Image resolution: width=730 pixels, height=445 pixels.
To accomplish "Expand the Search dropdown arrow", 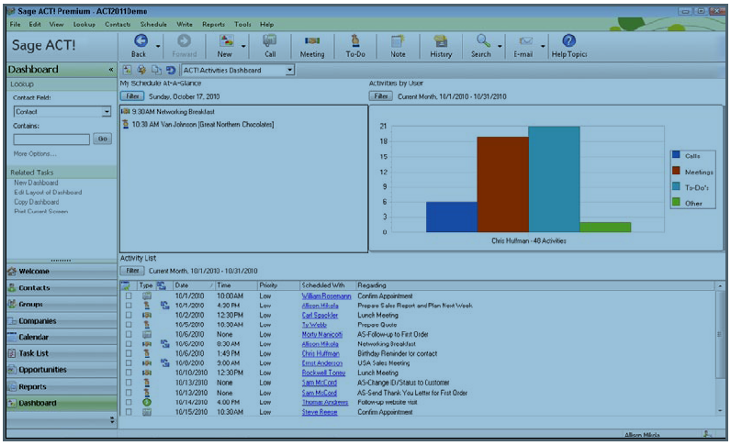I will click(500, 47).
